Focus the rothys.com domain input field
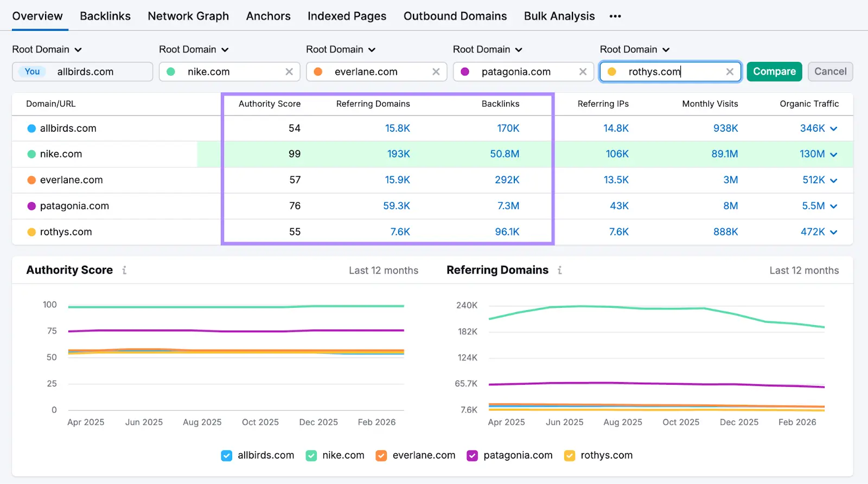868x484 pixels. point(671,72)
